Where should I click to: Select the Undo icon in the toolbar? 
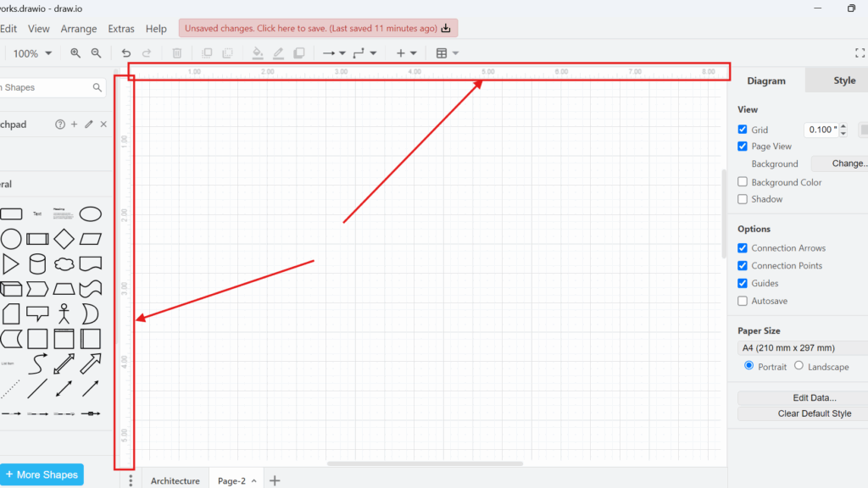coord(125,53)
